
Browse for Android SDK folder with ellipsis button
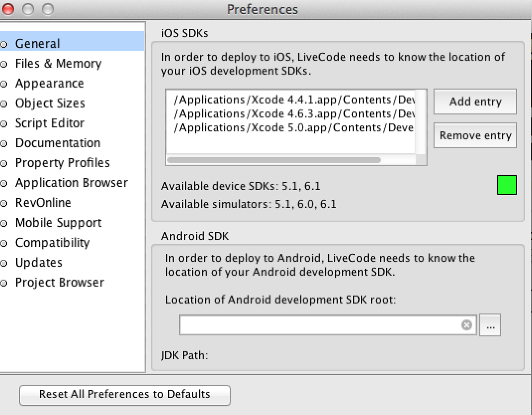coord(490,325)
